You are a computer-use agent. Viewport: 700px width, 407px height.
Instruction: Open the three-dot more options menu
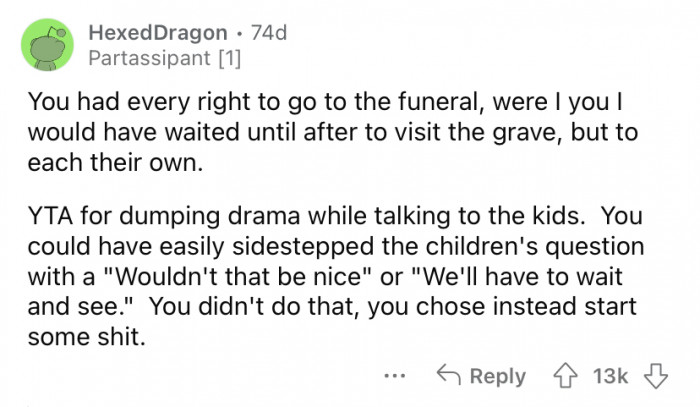tap(395, 377)
